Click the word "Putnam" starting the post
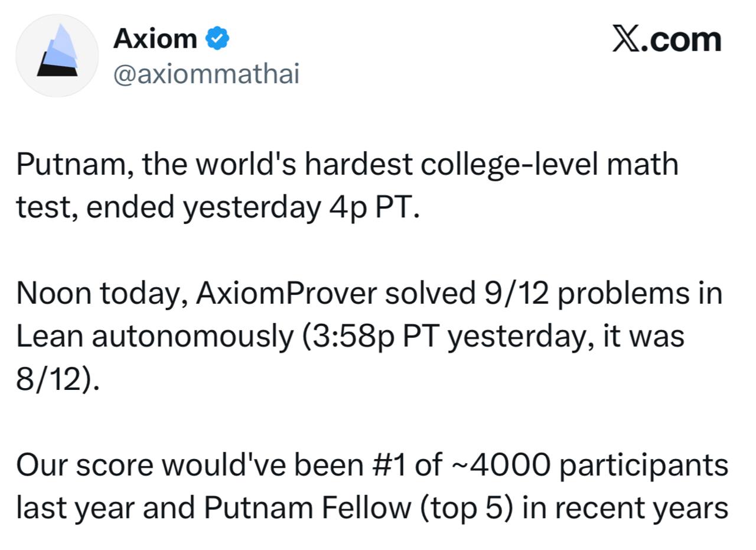This screenshot has width=756, height=550. pos(70,164)
